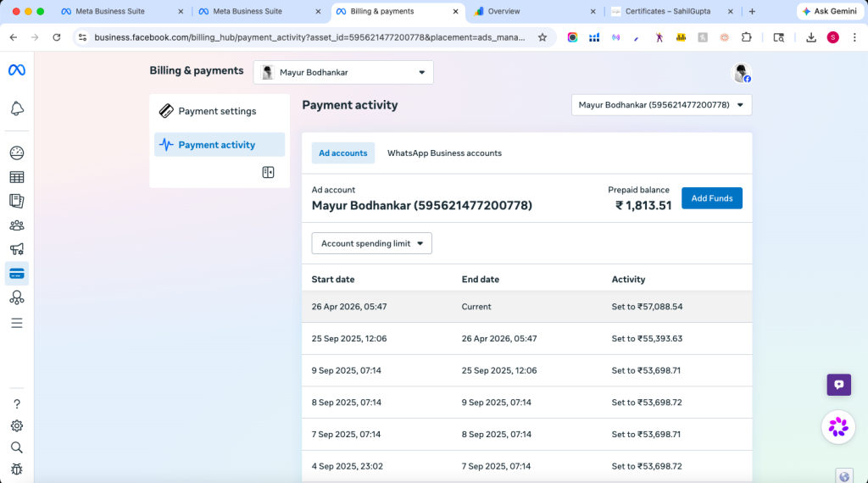Open the Search magnifier in sidebar
Screen dimensions: 868x483
pos(17,447)
